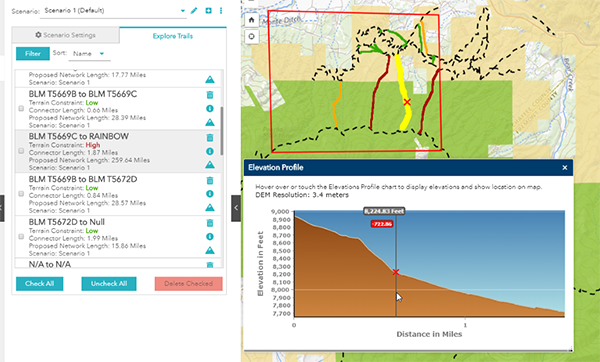Show elevation profile for BLM T5672D to Null

(210, 251)
